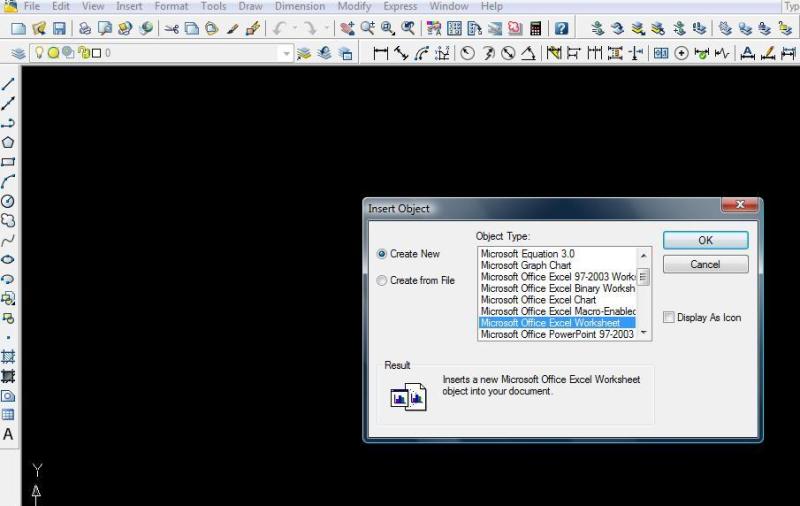Select the Construction Line tool
Image resolution: width=800 pixels, height=506 pixels.
coord(8,103)
